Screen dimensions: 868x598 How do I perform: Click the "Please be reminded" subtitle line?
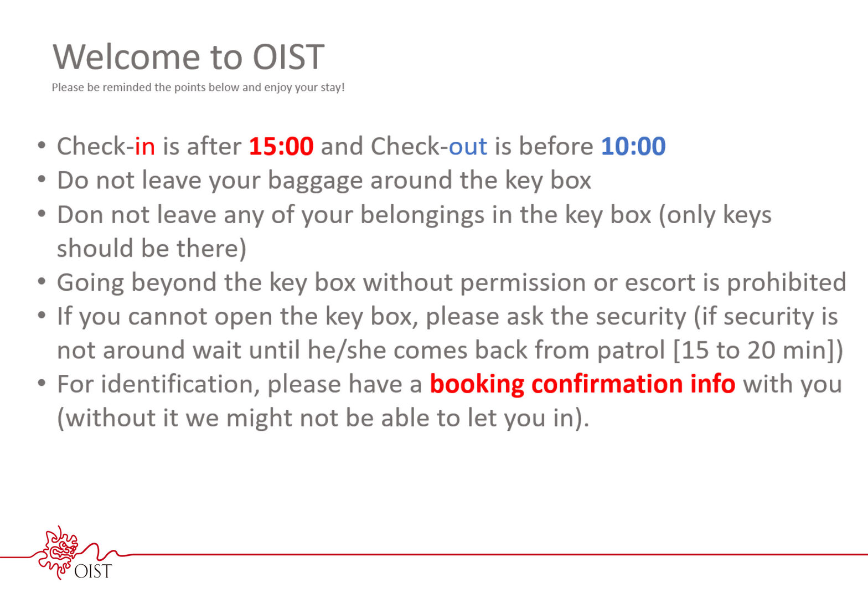[198, 87]
